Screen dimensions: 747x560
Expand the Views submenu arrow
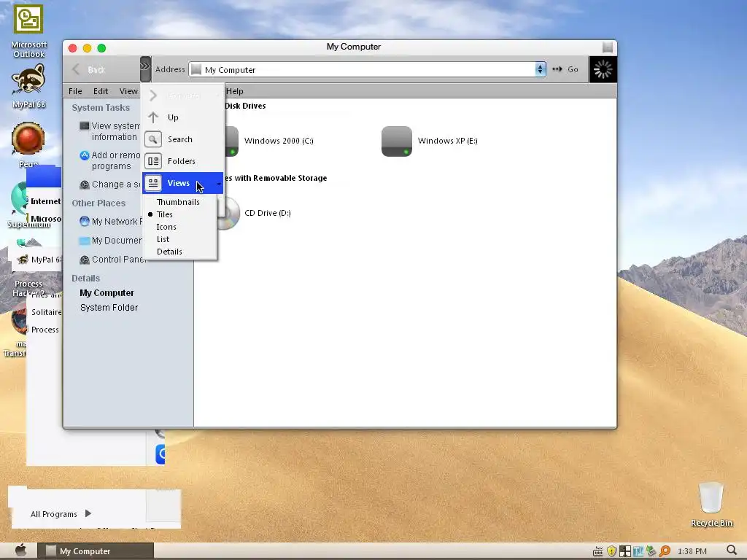point(219,183)
